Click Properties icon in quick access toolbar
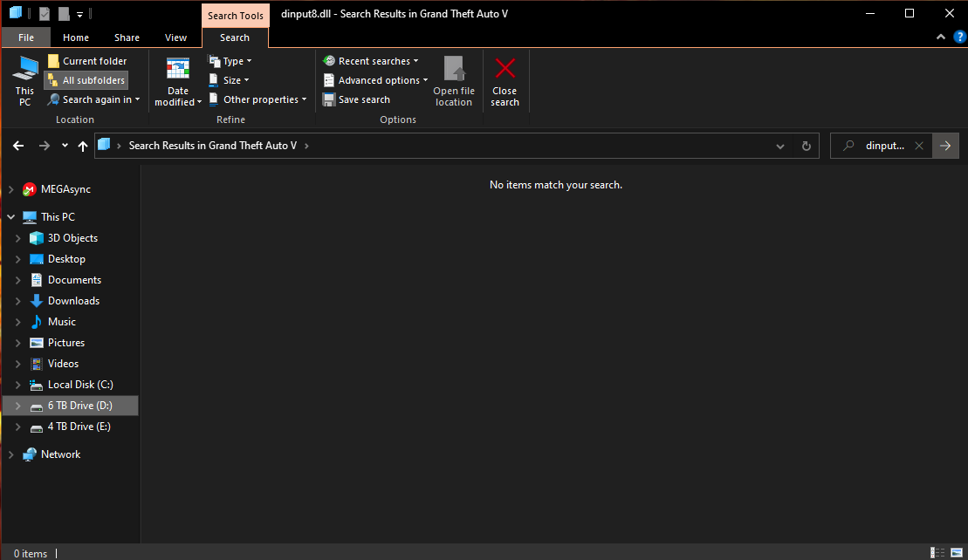 click(x=45, y=14)
